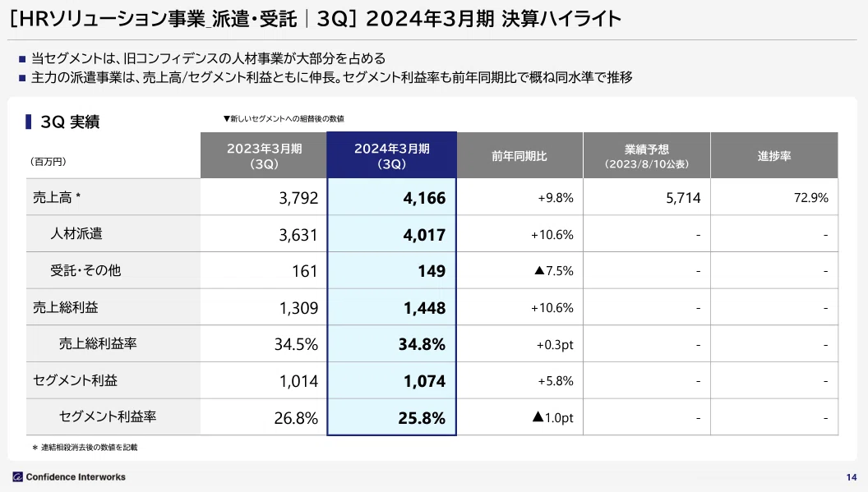Click the 5,714 forecast value cell
The width and height of the screenshot is (868, 492).
click(683, 198)
